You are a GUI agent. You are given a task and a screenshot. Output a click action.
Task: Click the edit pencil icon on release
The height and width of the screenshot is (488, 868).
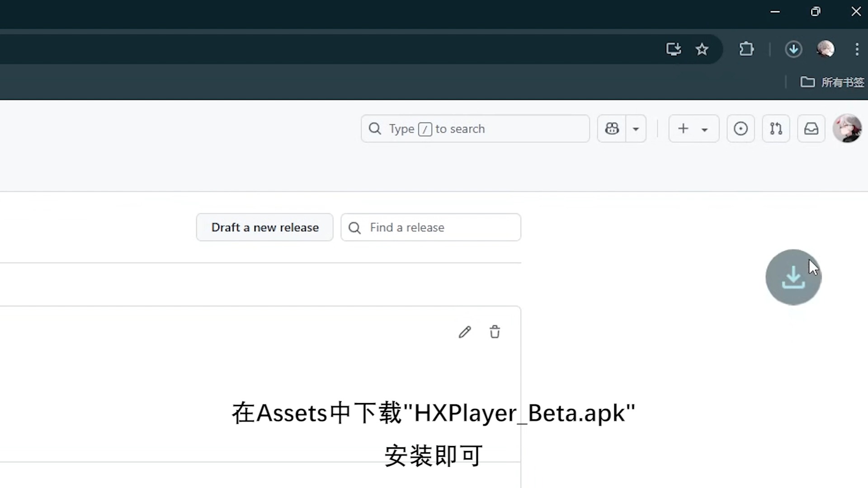pyautogui.click(x=465, y=332)
